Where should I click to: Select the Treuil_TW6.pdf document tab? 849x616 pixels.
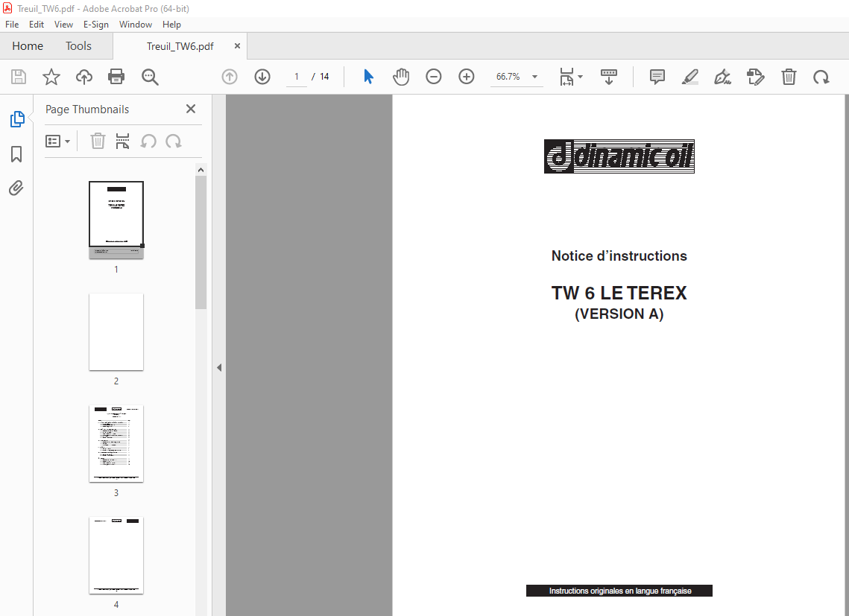pos(180,46)
